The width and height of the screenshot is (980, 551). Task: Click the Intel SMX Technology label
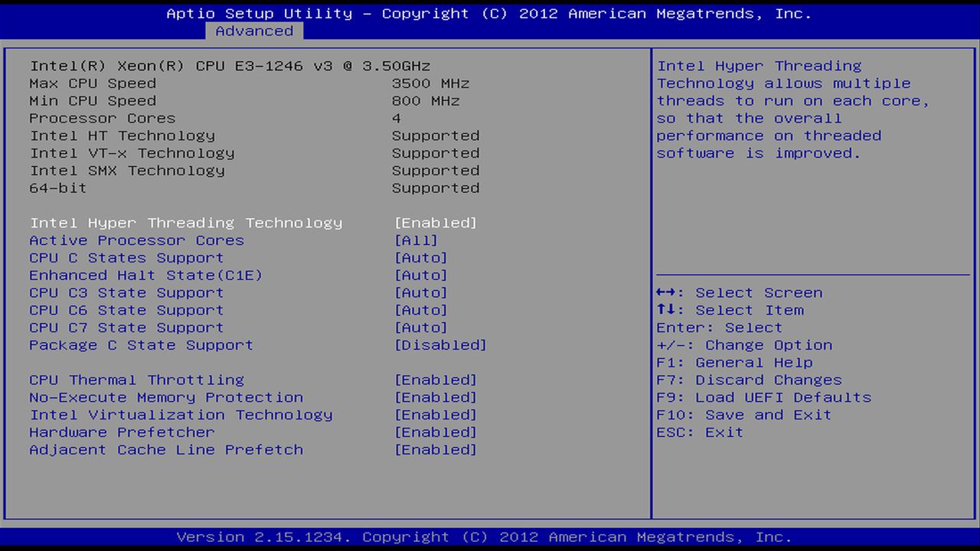[127, 171]
